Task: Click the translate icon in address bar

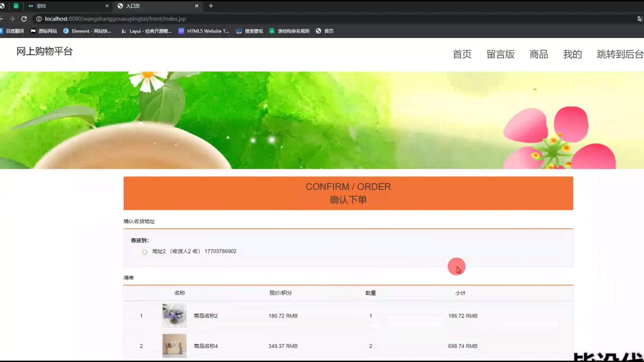Action: [x=640, y=19]
